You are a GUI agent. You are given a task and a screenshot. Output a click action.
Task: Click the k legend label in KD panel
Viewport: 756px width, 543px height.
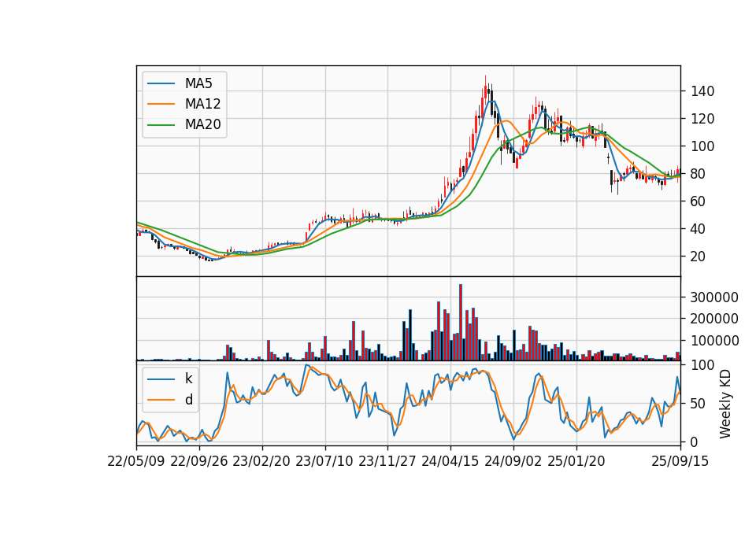click(188, 379)
